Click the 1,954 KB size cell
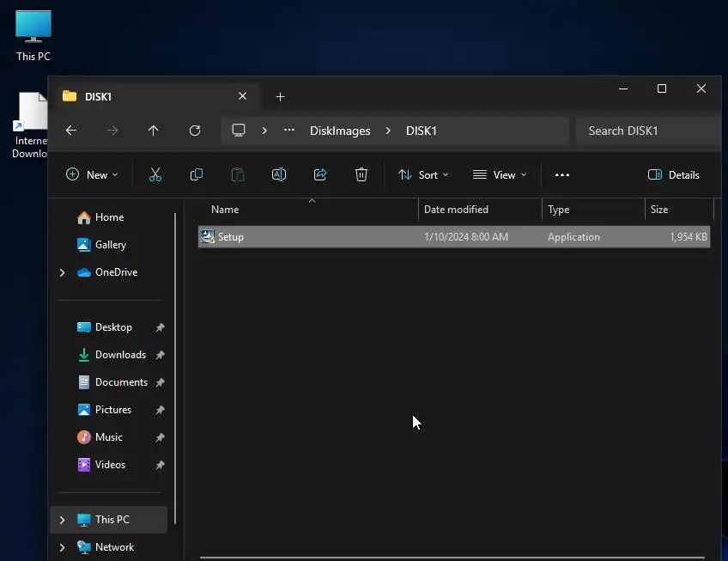The width and height of the screenshot is (728, 561). click(x=688, y=237)
